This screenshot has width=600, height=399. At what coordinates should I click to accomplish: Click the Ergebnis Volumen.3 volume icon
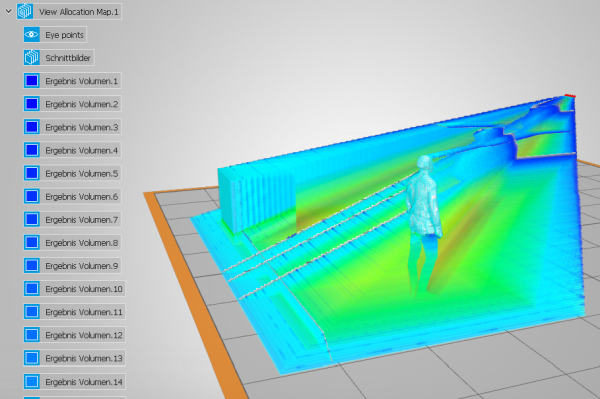31,127
